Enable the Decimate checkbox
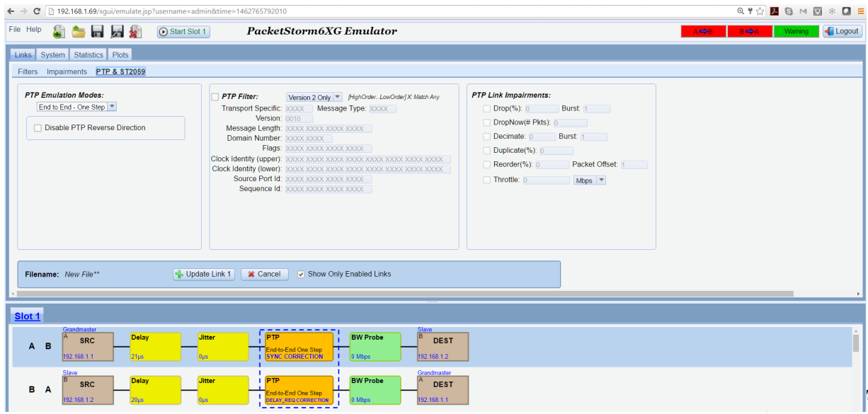 (486, 137)
